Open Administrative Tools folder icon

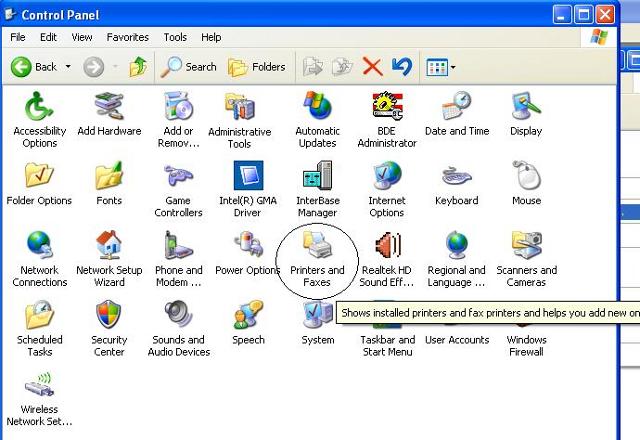tap(240, 107)
